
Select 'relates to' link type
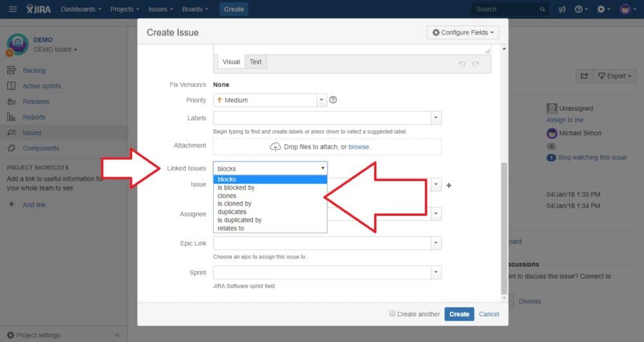[x=270, y=228]
